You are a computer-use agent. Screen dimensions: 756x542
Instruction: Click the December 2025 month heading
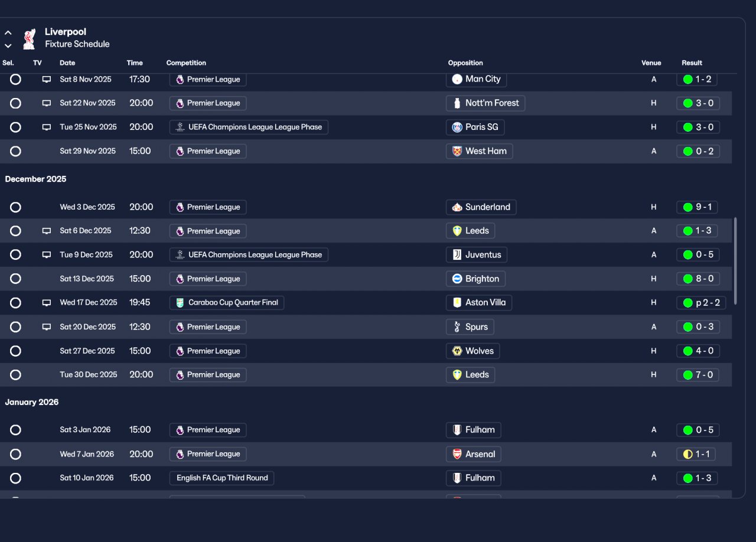point(35,179)
